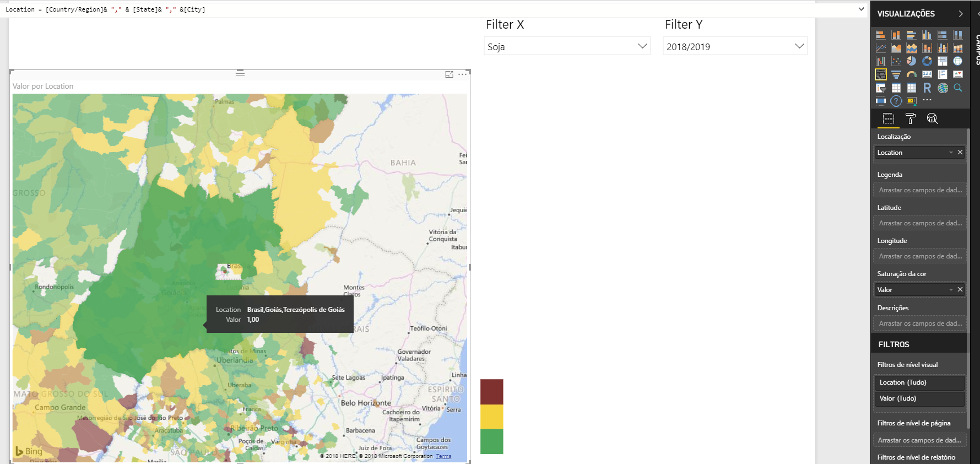Select the matrix visual

[x=912, y=88]
